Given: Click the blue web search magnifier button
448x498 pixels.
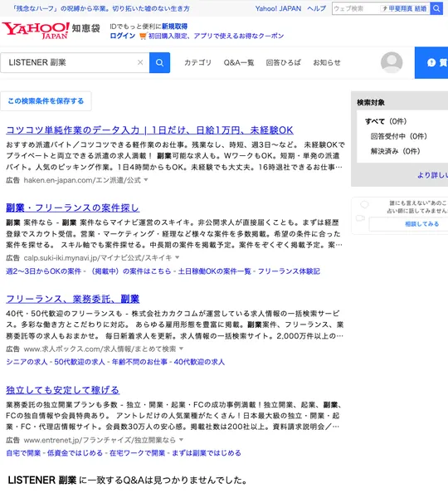Looking at the screenshot, I should click(x=436, y=8).
